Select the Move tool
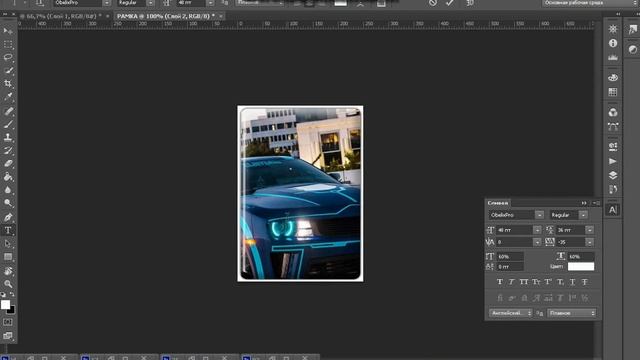Image resolution: width=640 pixels, height=360 pixels. 8,31
